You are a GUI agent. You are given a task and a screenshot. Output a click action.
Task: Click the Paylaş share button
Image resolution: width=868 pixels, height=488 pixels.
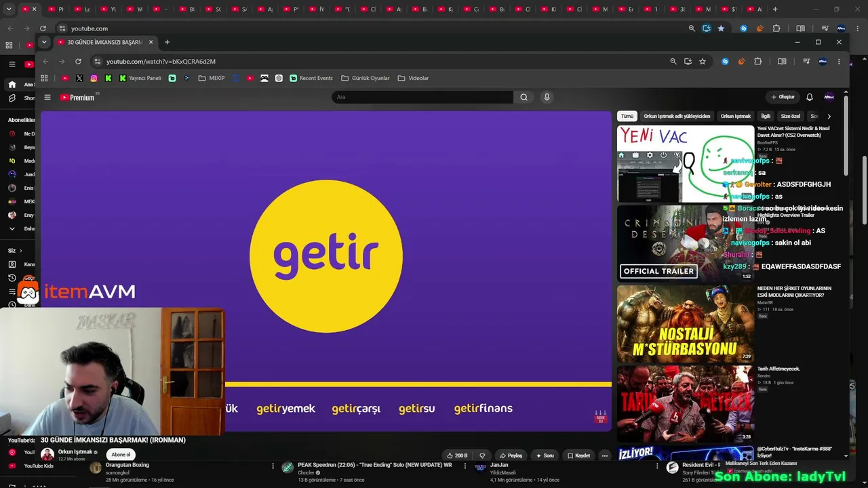511,455
